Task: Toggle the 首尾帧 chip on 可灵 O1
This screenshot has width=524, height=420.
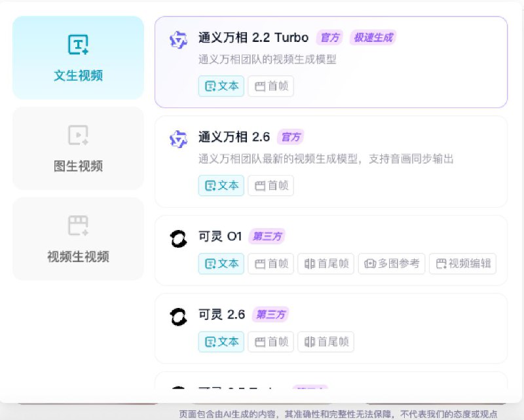Action: tap(326, 264)
